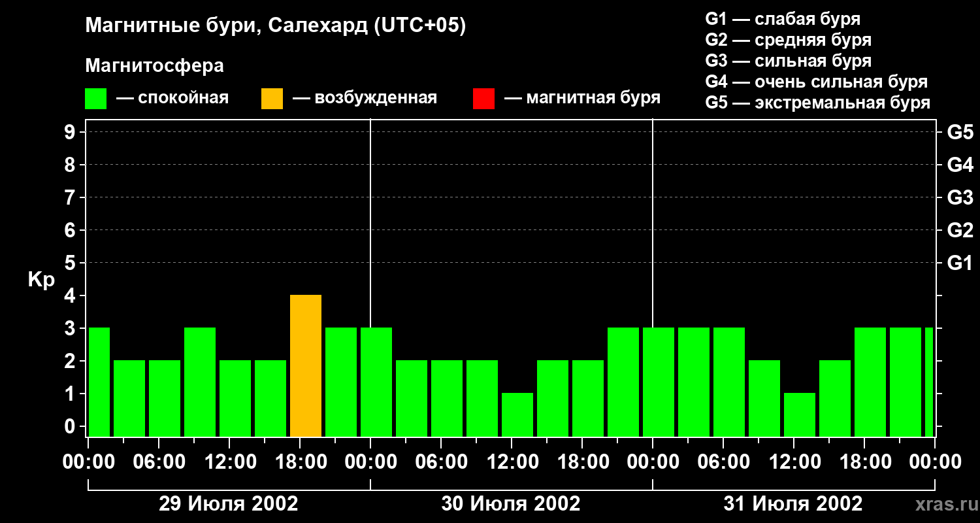Click the green 'спокойная' legend swatch

click(x=96, y=99)
